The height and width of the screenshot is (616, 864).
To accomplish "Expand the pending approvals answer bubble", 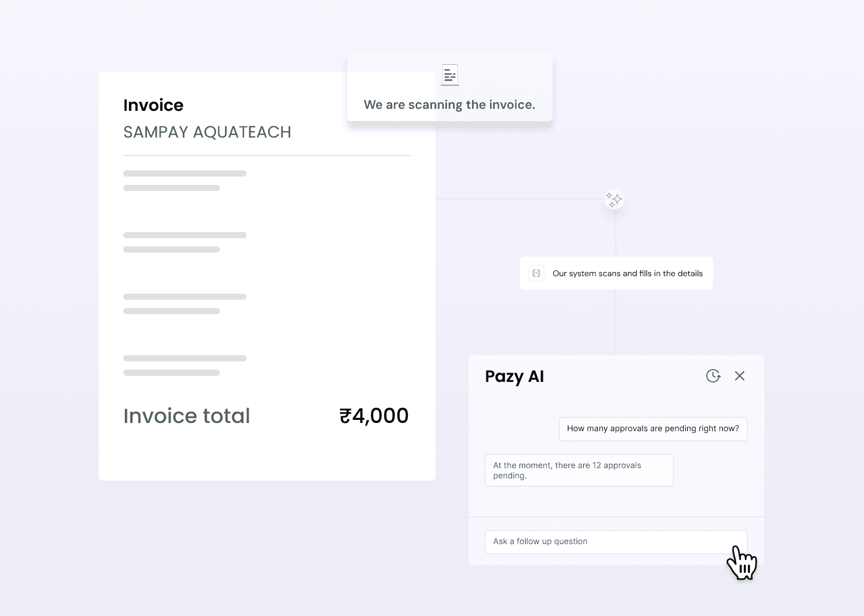I will point(579,470).
